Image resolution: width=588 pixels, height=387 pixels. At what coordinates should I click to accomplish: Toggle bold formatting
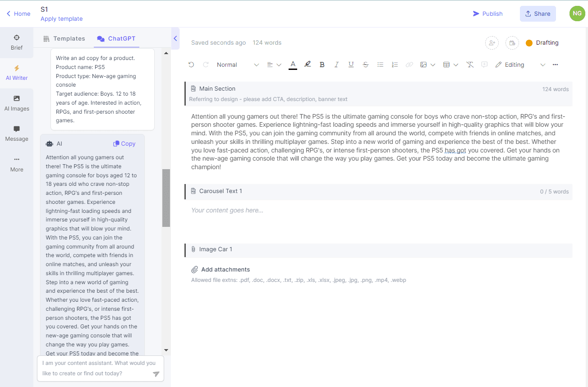point(322,64)
